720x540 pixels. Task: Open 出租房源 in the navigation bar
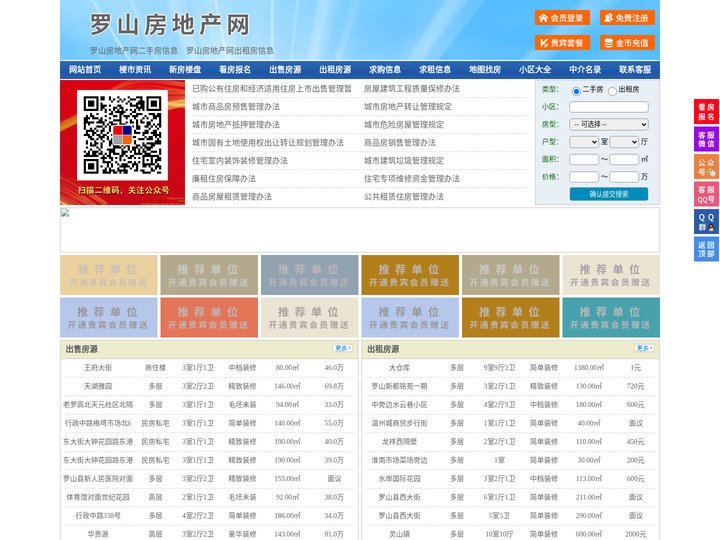point(335,70)
